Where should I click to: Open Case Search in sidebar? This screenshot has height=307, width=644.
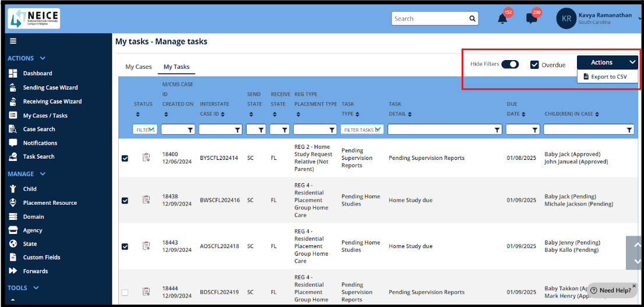pos(38,129)
